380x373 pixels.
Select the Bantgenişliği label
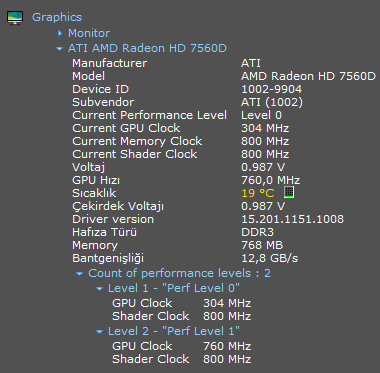[108, 258]
